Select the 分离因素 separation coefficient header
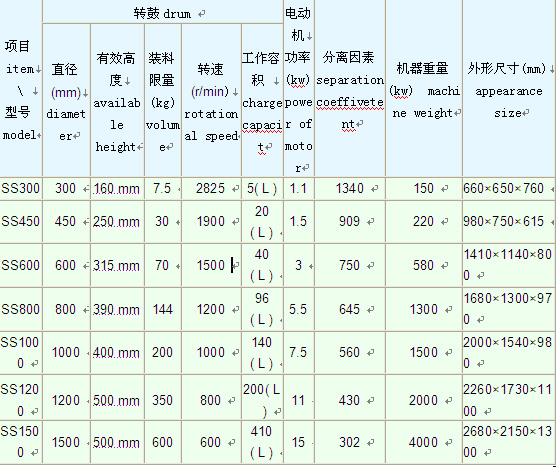Viewport: 556px width, 467px height. [350, 90]
